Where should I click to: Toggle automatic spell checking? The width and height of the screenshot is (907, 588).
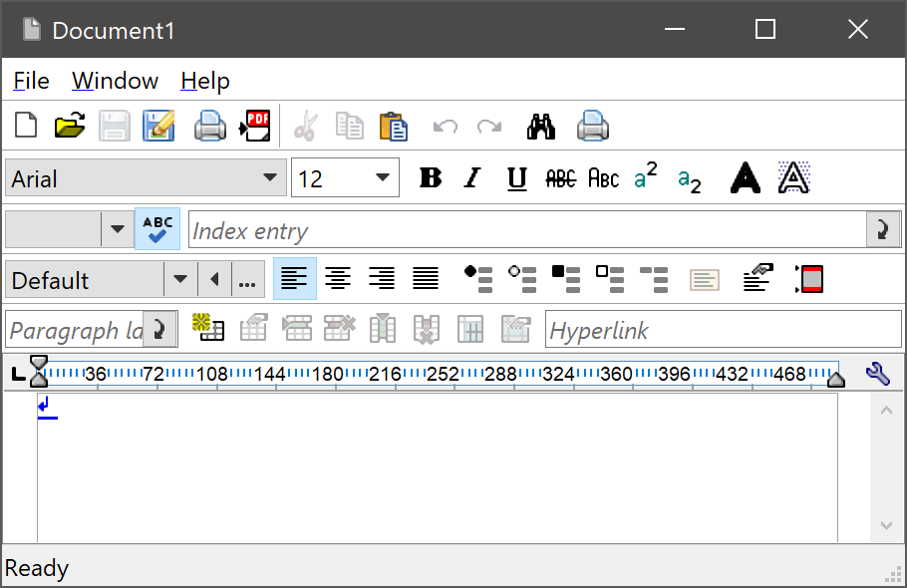(157, 229)
